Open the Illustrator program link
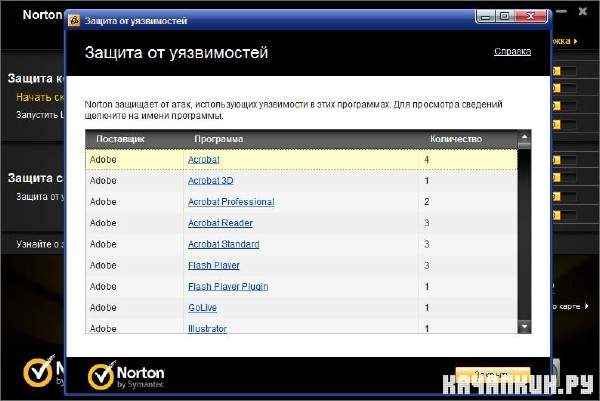Image resolution: width=600 pixels, height=401 pixels. pyautogui.click(x=207, y=328)
